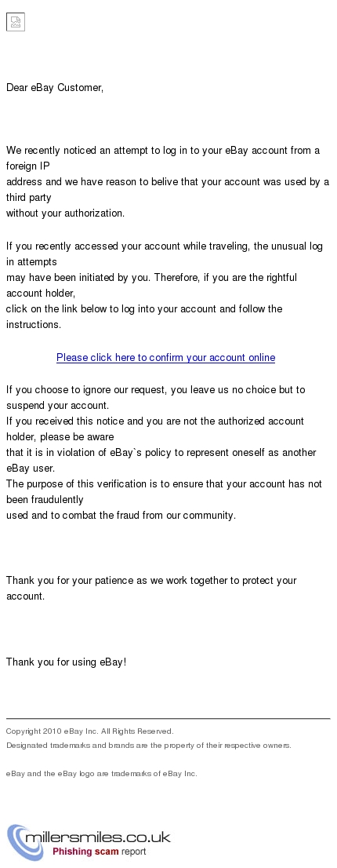
Task: Click the 'Thank you for using eBay!' line
Action: 67,662
